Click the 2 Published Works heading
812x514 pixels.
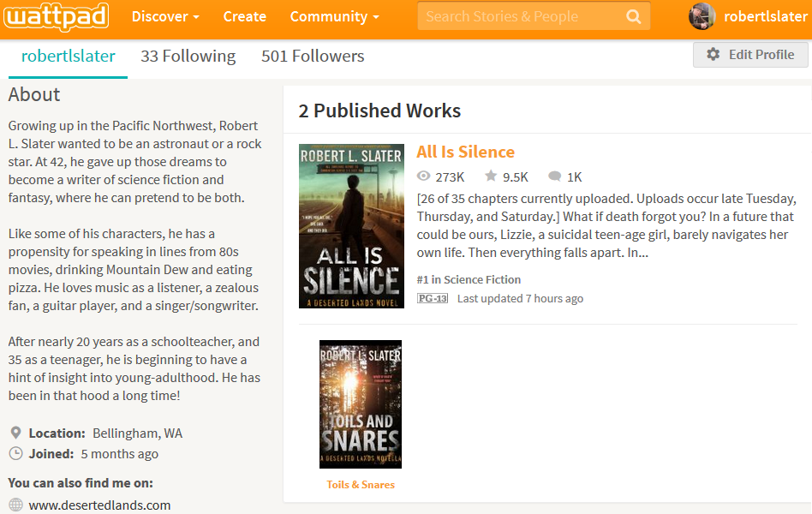379,111
